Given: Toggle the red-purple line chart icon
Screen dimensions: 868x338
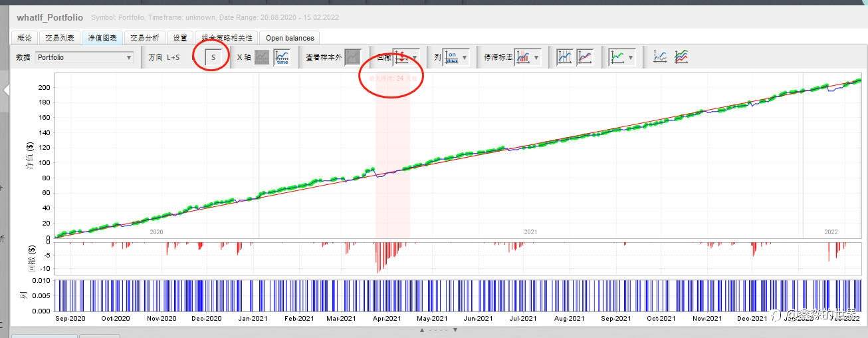Looking at the screenshot, I should click(x=585, y=57).
